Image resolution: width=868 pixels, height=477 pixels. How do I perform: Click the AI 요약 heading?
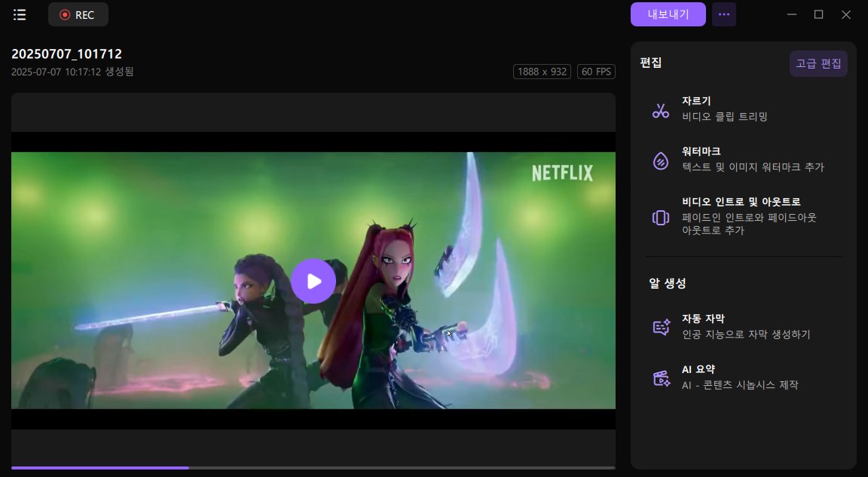698,369
